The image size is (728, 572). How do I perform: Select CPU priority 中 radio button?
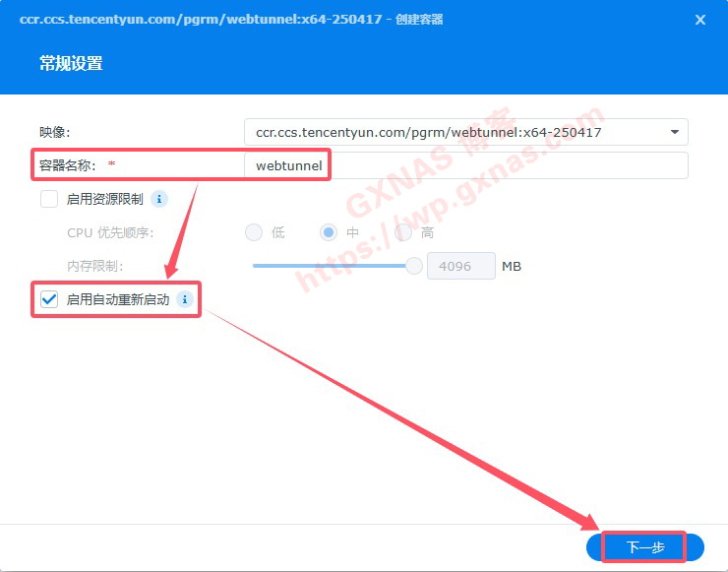click(329, 232)
